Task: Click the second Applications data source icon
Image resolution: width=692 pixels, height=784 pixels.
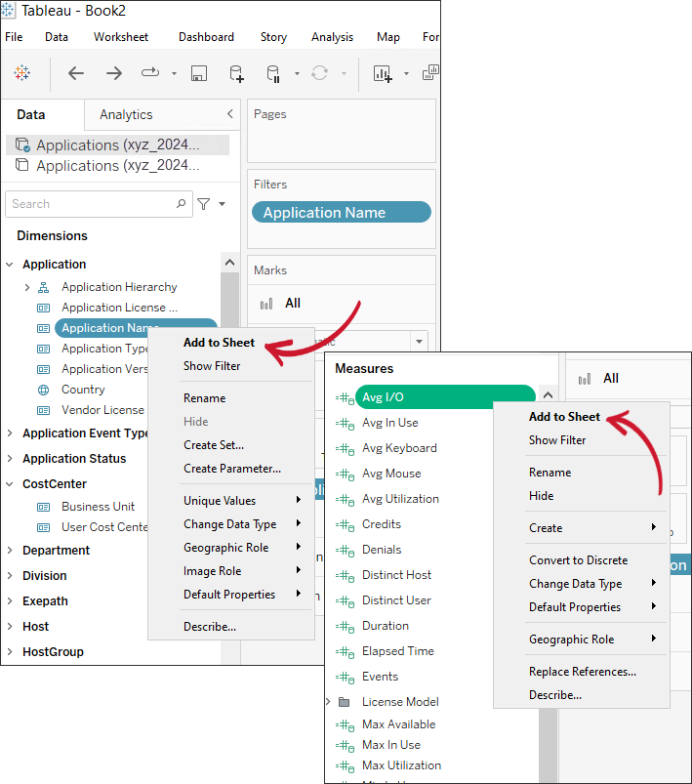Action: pos(22,164)
